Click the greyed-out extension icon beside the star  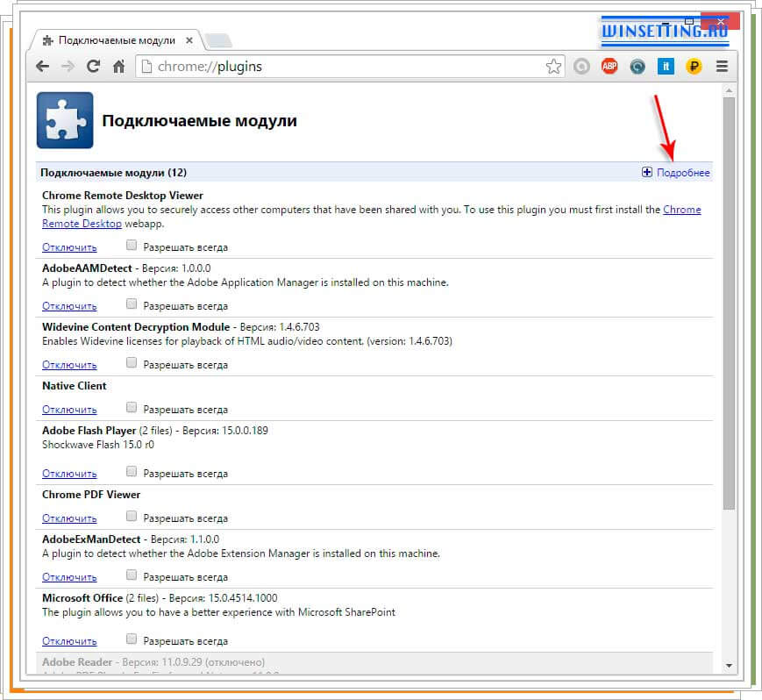580,66
